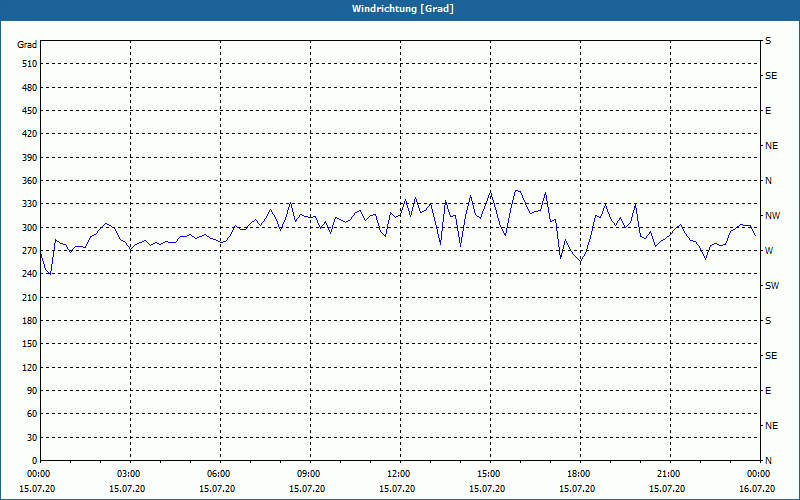
Task: Select the 15.07.20 date under 18:00
Action: tap(577, 489)
